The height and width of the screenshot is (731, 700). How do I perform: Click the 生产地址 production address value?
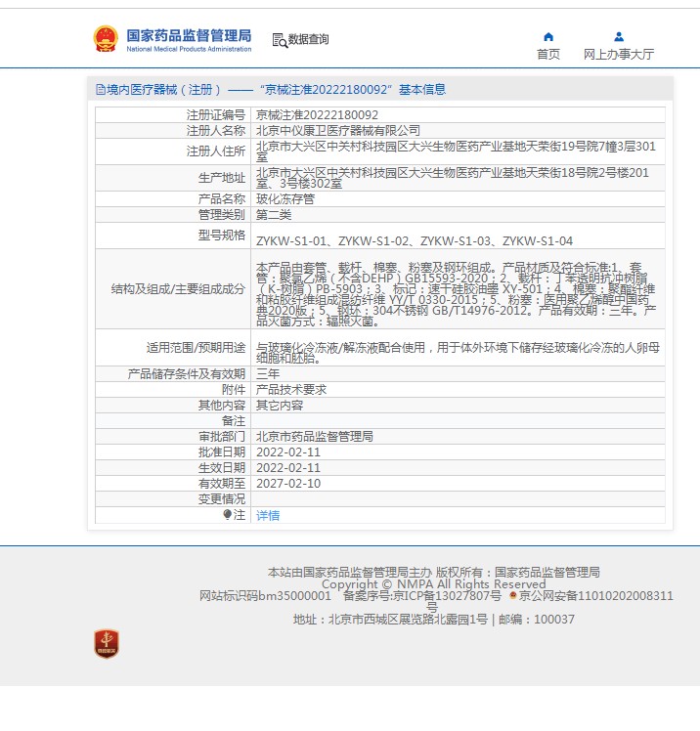tap(453, 178)
